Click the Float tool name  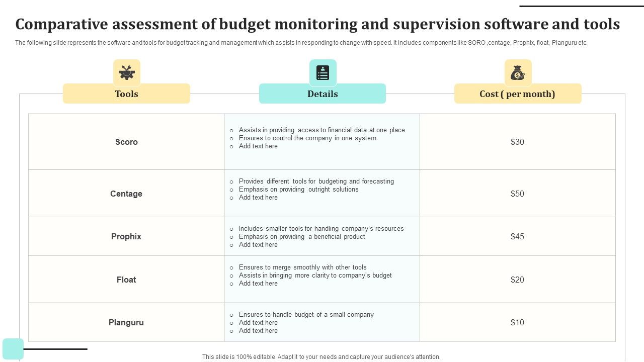pos(126,280)
